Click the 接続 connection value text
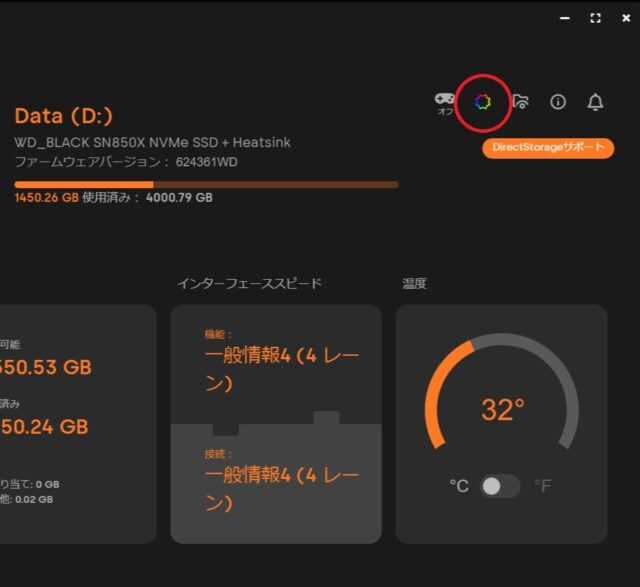This screenshot has height=587, width=640. 282,489
